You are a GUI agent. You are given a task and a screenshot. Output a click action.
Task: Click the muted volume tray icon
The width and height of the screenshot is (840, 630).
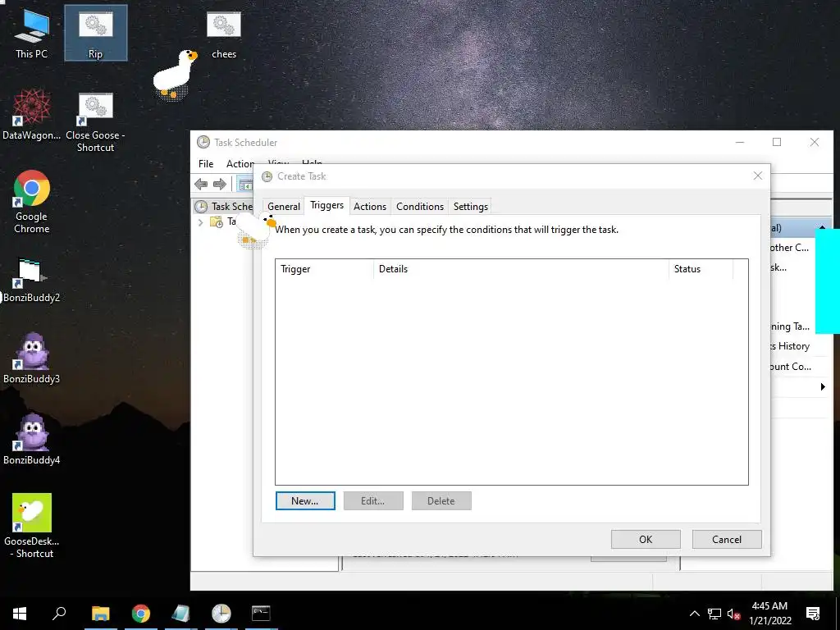tap(733, 614)
